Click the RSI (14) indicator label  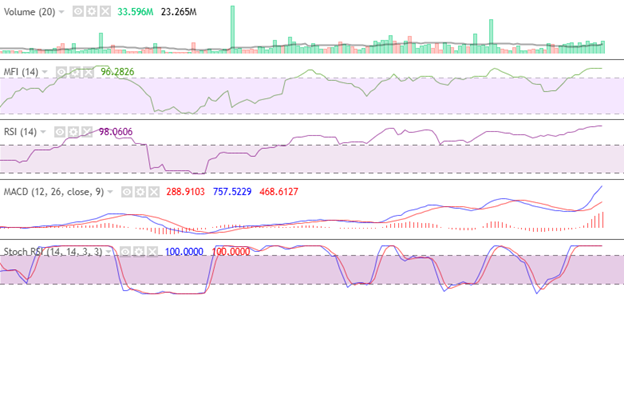coord(20,132)
